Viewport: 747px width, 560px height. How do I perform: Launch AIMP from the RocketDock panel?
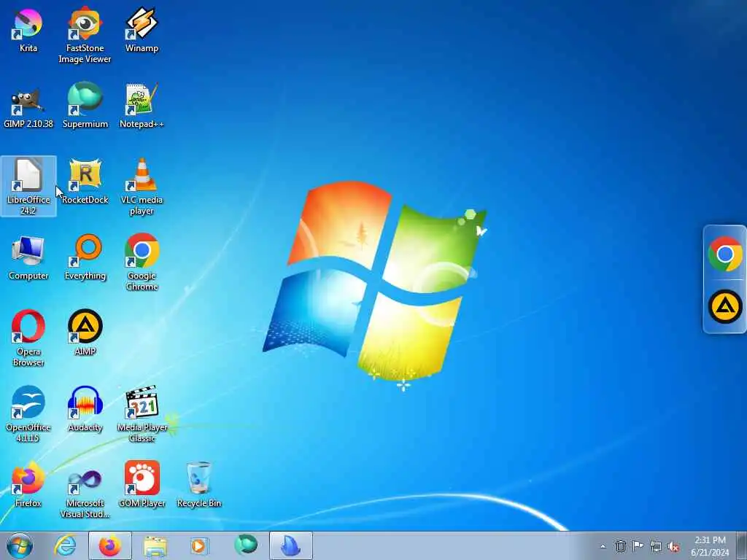[724, 306]
